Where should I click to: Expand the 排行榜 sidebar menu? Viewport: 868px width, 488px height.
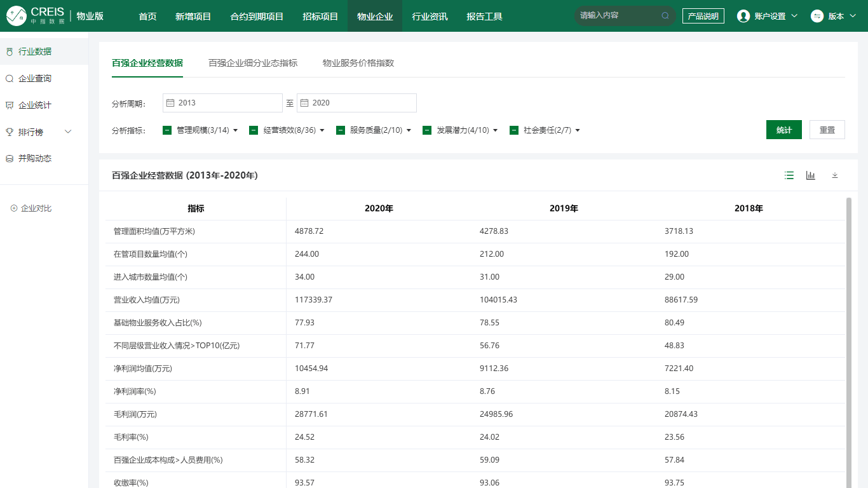tap(68, 132)
